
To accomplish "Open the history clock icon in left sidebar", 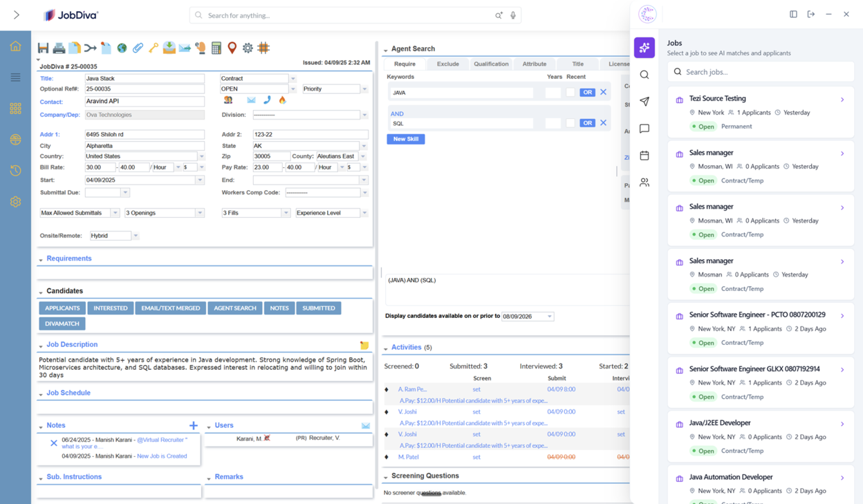I will click(15, 171).
